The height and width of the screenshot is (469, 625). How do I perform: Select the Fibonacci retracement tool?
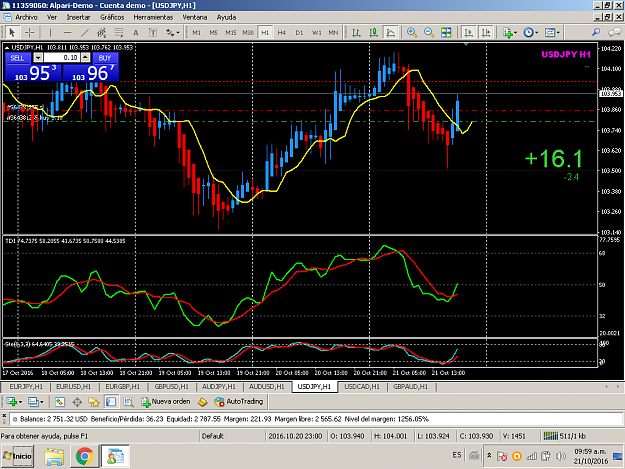[119, 32]
